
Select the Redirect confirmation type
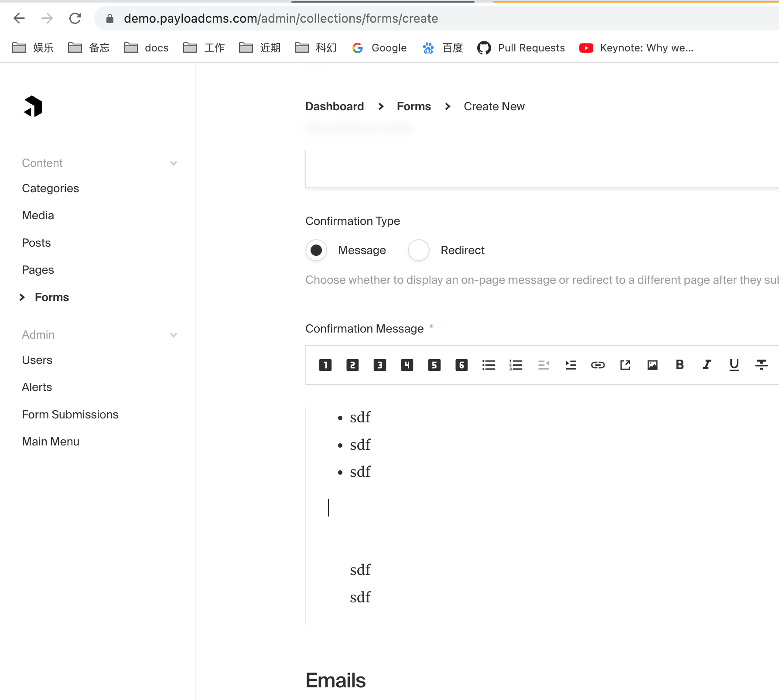[418, 250]
